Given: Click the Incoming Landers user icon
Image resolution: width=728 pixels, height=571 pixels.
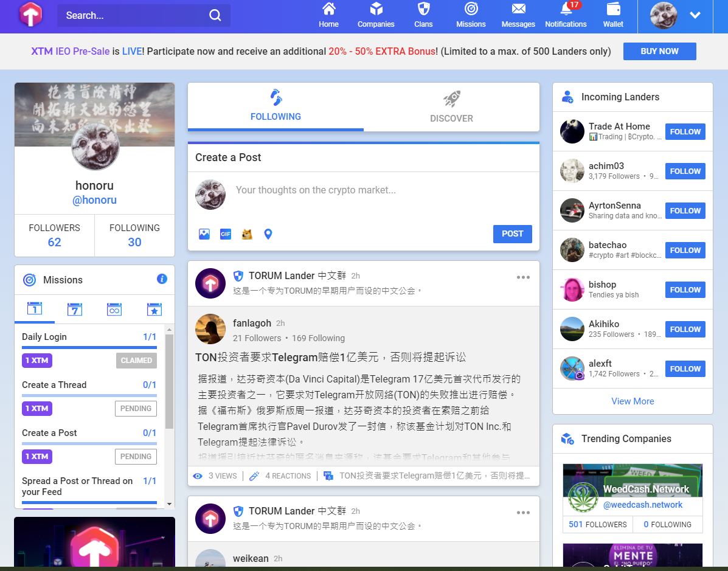Looking at the screenshot, I should [x=567, y=97].
